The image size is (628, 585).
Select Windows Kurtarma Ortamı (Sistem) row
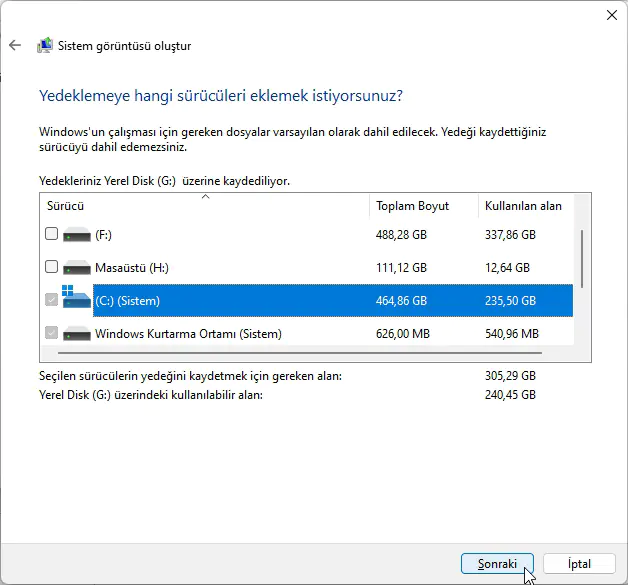pyautogui.click(x=188, y=334)
